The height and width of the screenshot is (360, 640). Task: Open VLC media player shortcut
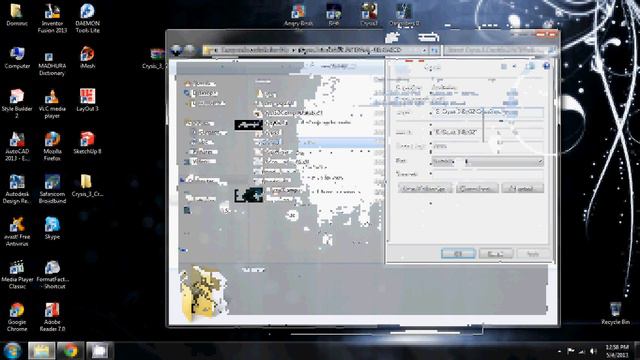coord(52,104)
